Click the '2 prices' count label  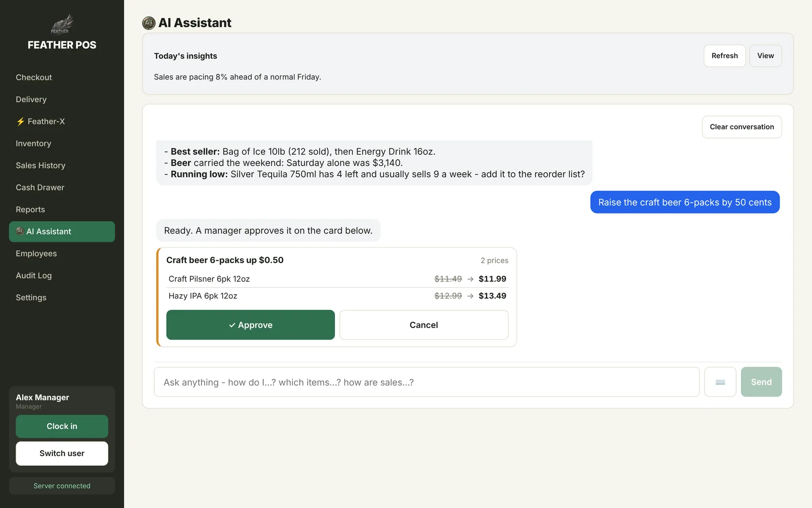click(x=494, y=260)
